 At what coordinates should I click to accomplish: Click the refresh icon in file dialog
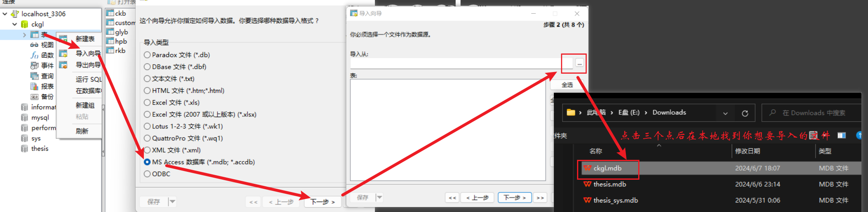745,113
